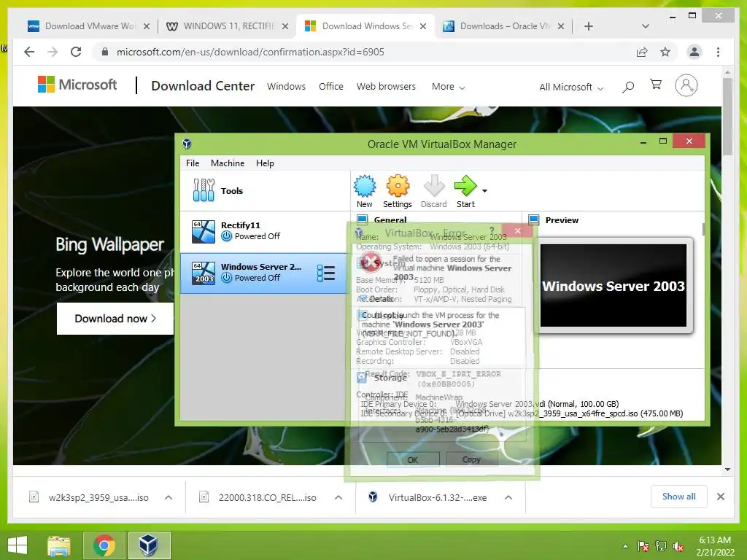Viewport: 747px width, 560px height.
Task: Show hidden system tray icons
Action: (625, 546)
